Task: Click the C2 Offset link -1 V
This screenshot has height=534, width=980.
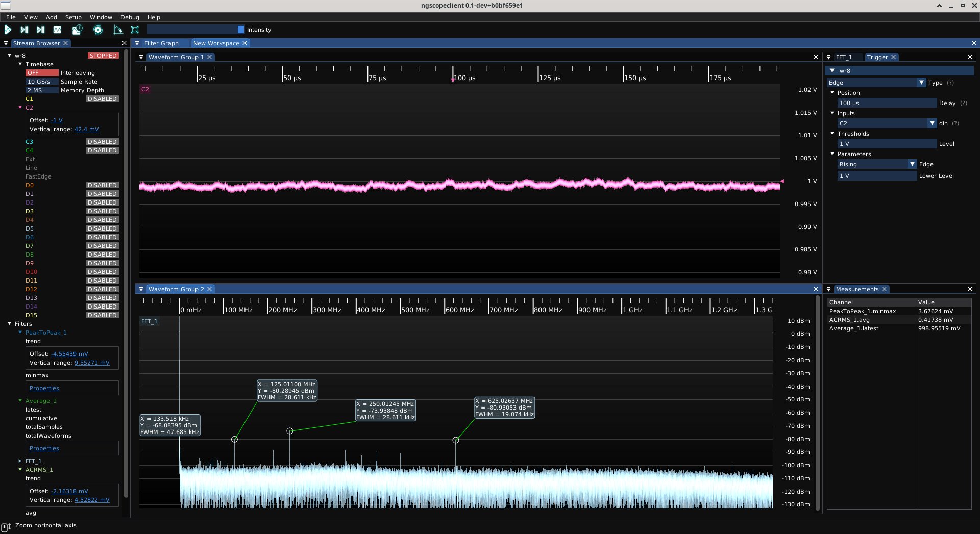Action: click(57, 120)
